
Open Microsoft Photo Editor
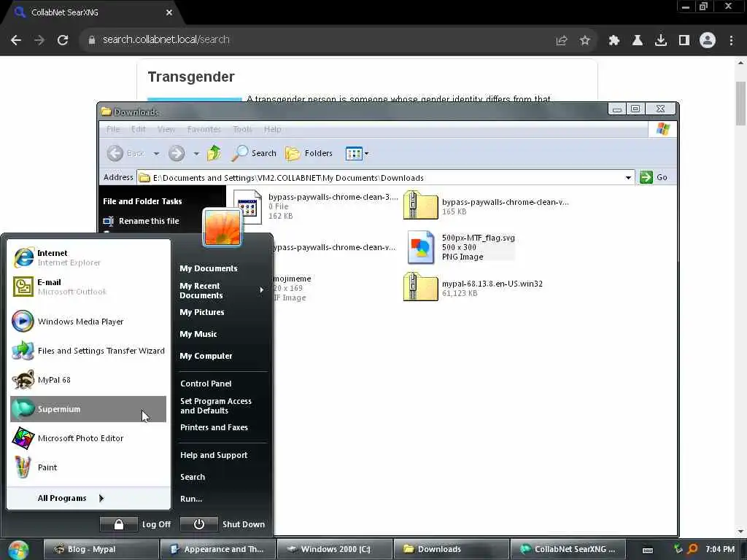point(88,438)
